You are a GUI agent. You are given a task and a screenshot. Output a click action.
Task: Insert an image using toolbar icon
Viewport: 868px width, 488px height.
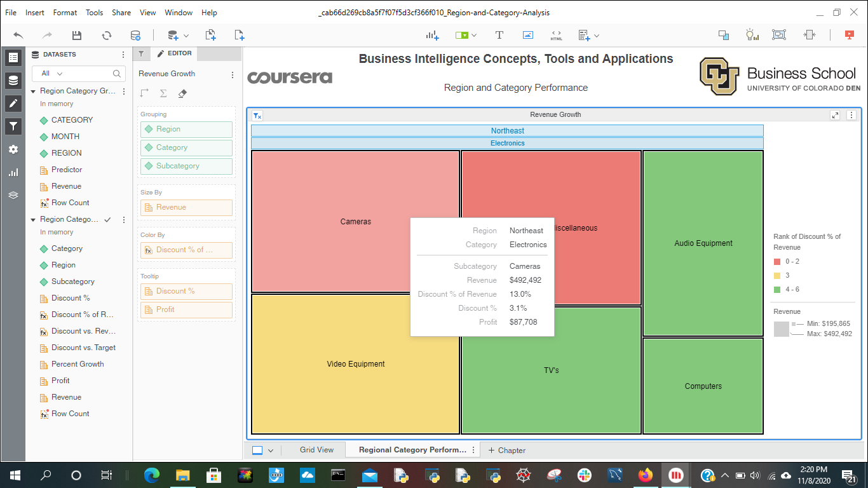click(x=527, y=36)
